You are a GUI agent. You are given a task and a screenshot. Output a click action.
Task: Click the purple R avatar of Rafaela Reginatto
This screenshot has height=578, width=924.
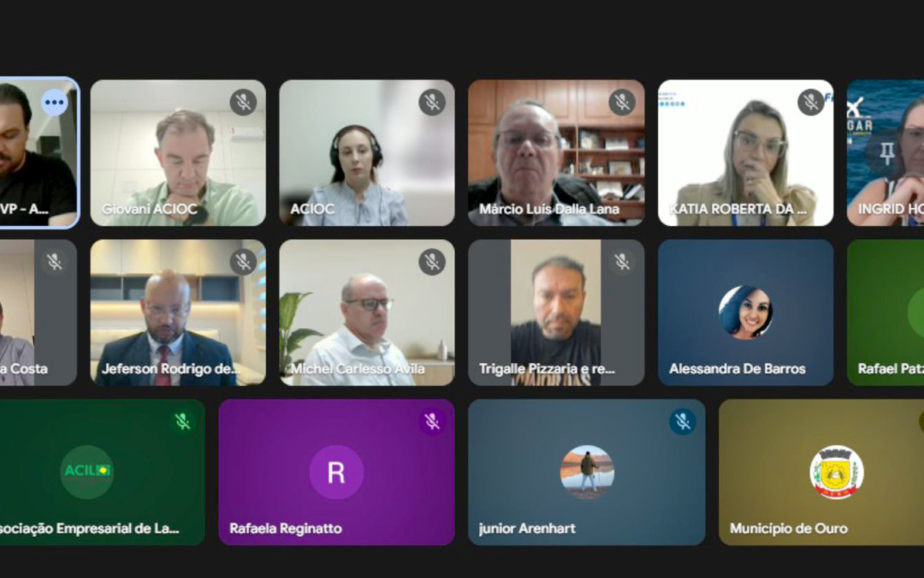click(x=336, y=472)
